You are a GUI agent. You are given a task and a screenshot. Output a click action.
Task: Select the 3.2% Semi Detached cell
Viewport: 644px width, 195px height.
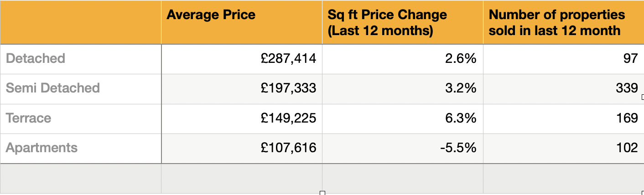pyautogui.click(x=402, y=88)
